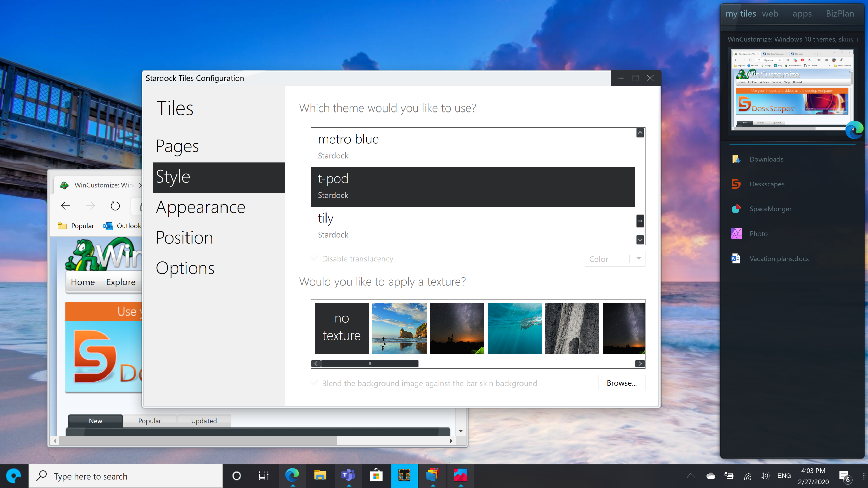This screenshot has width=868, height=488.
Task: Select the beach runner texture thumbnail
Action: tap(399, 328)
